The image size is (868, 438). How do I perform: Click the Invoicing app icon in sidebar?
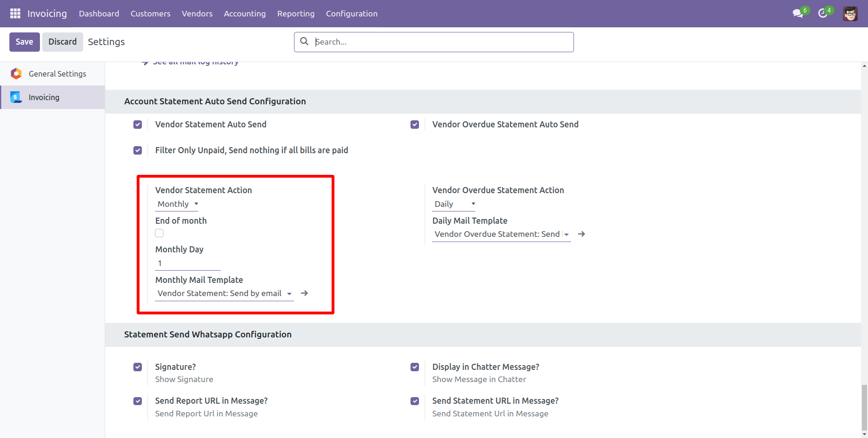pos(16,97)
